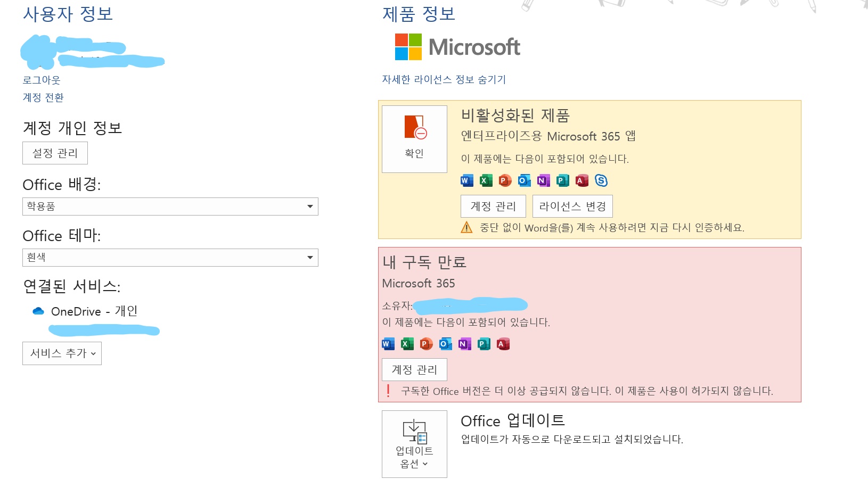Click the Access icon in expired subscription section
Image resolution: width=868 pixels, height=479 pixels.
[x=503, y=344]
